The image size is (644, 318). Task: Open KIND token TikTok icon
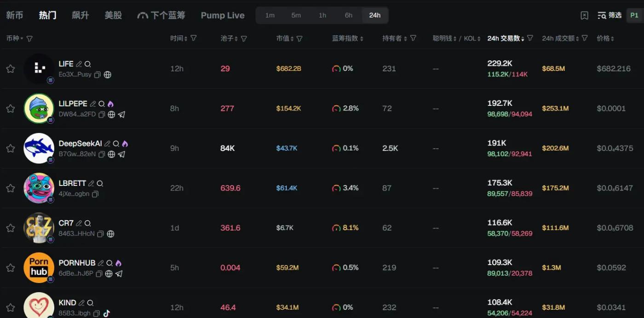pyautogui.click(x=106, y=313)
